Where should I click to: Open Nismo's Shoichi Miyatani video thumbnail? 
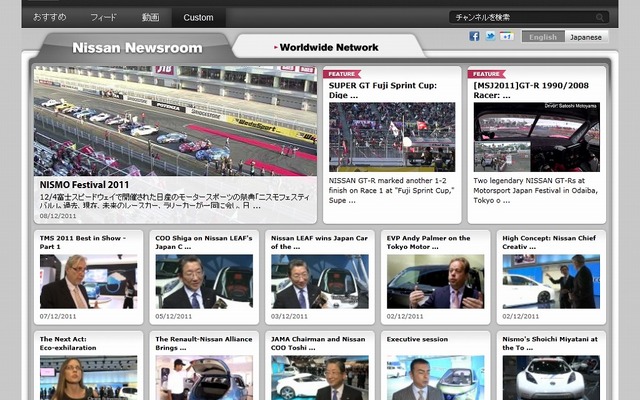[551, 378]
